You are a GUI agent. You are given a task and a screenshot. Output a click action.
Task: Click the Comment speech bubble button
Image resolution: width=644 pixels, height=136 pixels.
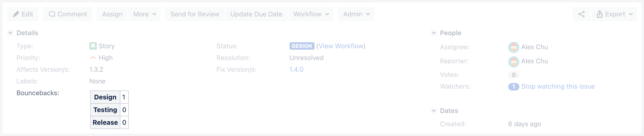tap(68, 14)
